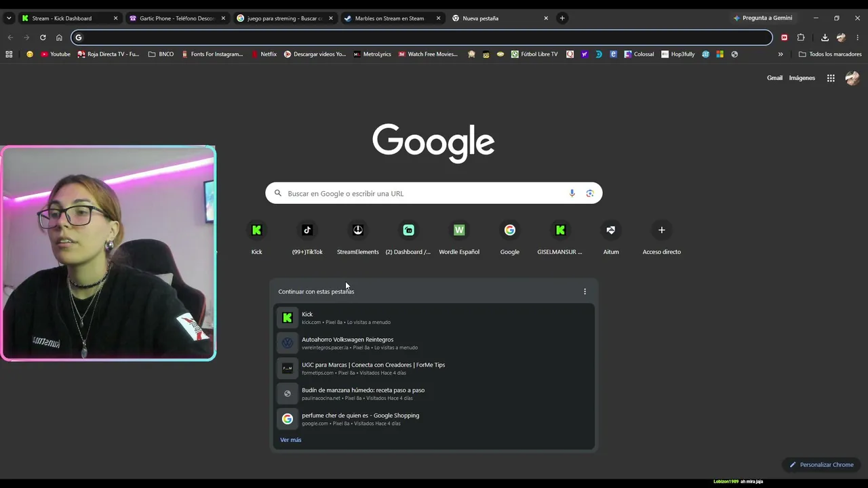Open the Chrome profile avatar in the toolbar
The height and width of the screenshot is (488, 868).
coord(842,37)
